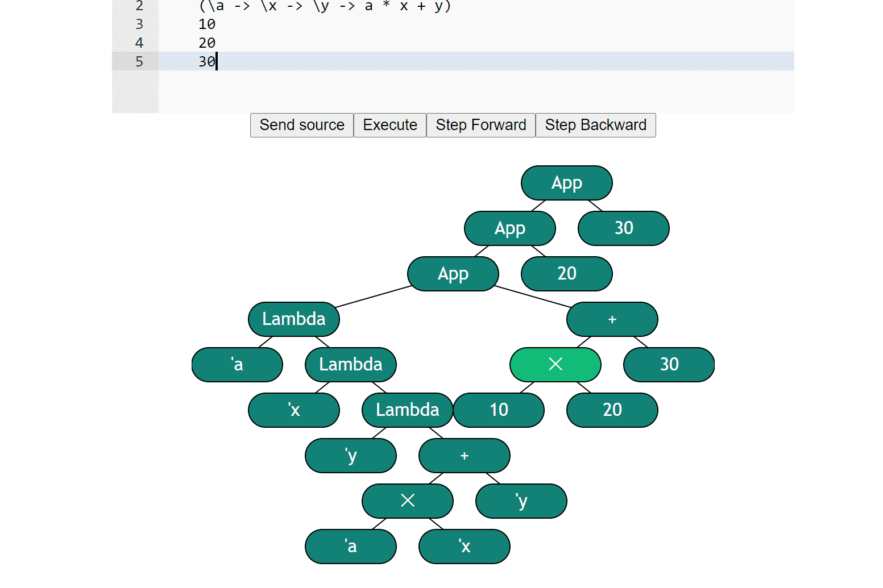
Task: Click the topmost Lambda node
Action: 293,319
